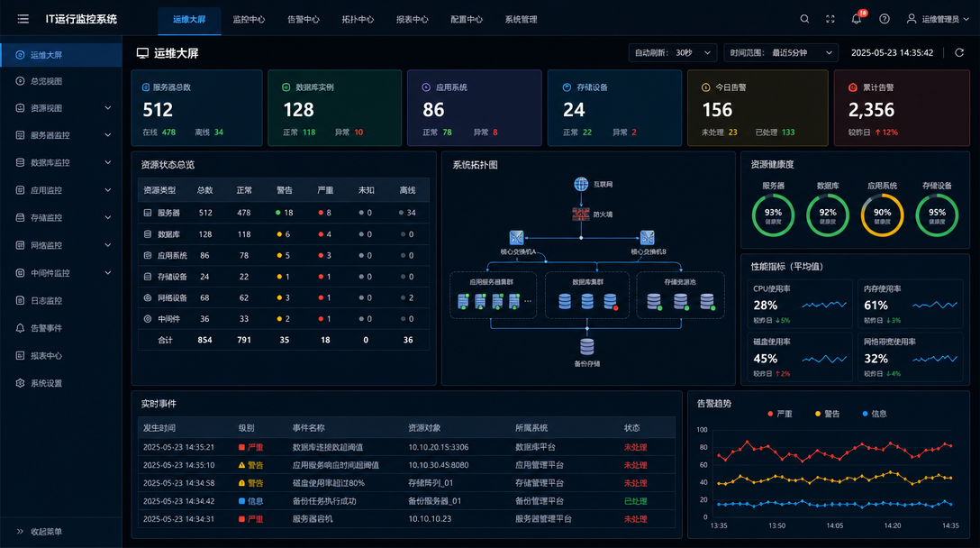Toggle 严重 series in alarm trend legend
Viewport: 980px width, 548px height.
pos(779,414)
